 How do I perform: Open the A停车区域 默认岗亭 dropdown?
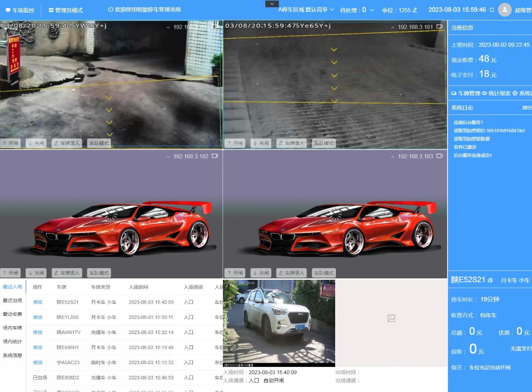(306, 10)
